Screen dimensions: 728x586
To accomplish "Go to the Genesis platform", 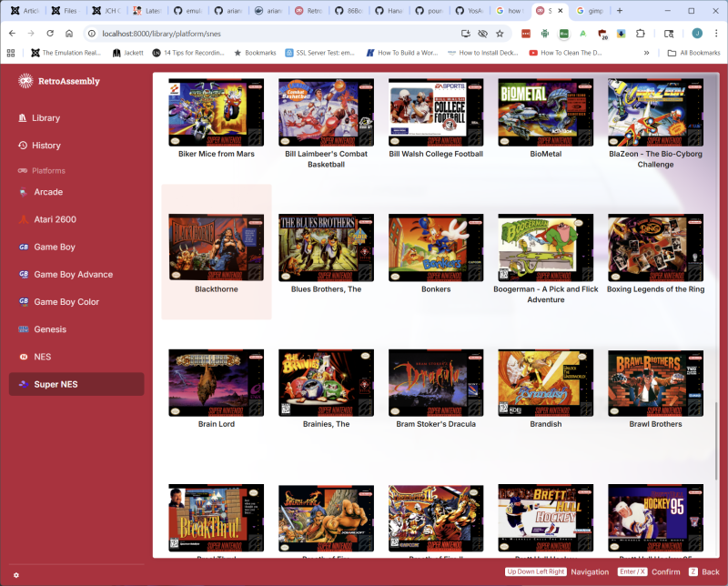I will (49, 329).
